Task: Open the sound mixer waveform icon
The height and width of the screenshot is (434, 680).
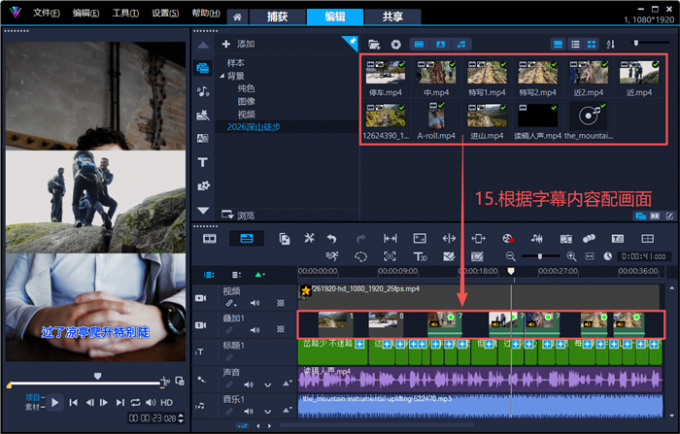Action: (x=537, y=238)
